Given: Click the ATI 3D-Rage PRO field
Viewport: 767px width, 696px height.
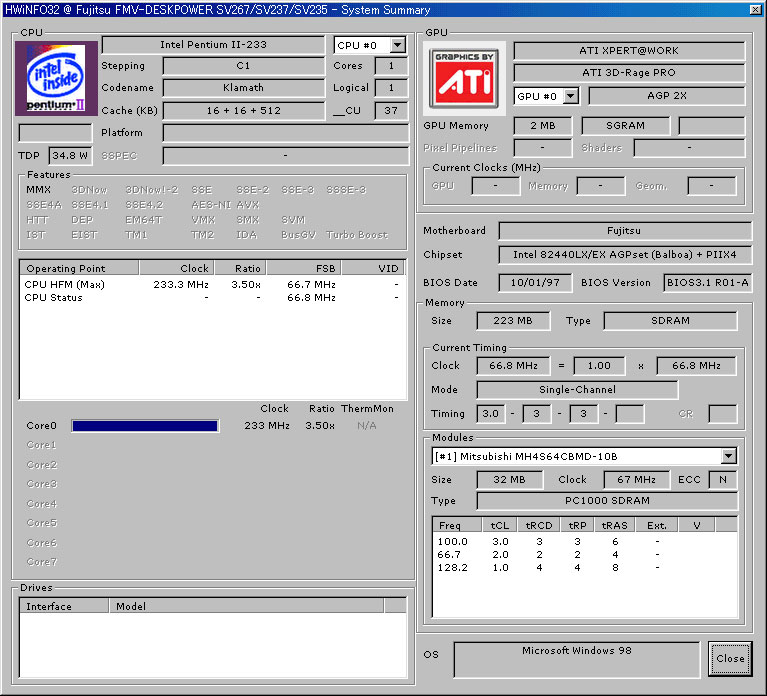Looking at the screenshot, I should coord(629,73).
